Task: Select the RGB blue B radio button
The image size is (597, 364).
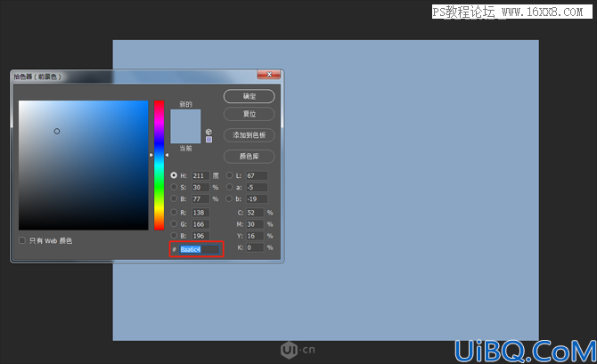Action: pyautogui.click(x=174, y=236)
